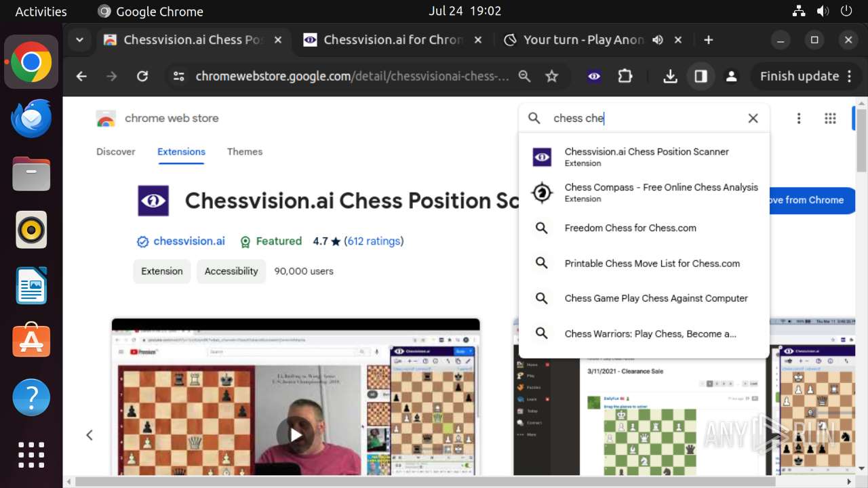This screenshot has height=488, width=868.
Task: Open system volume indicator
Action: click(823, 12)
